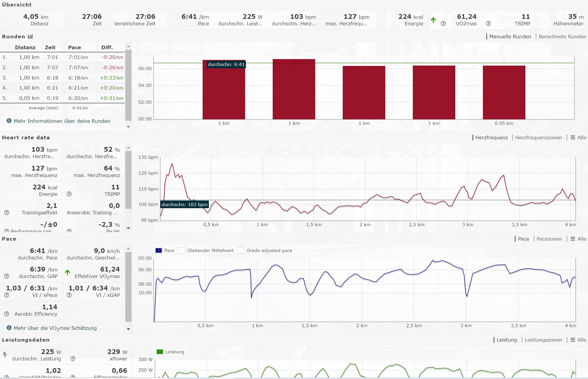Enable the Gleitender Mittelwert legend checkbox
The image size is (588, 379).
click(x=181, y=251)
